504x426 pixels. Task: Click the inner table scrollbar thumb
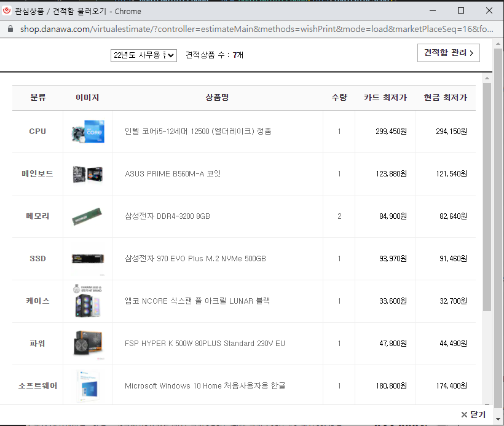(x=487, y=197)
